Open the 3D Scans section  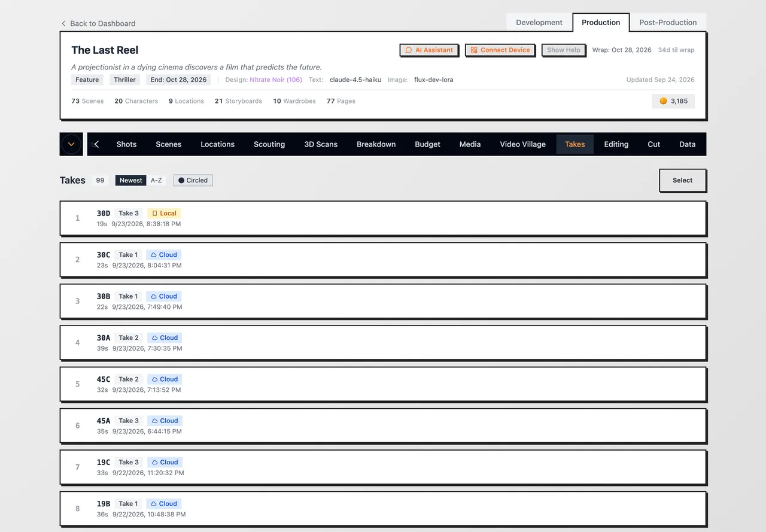321,144
